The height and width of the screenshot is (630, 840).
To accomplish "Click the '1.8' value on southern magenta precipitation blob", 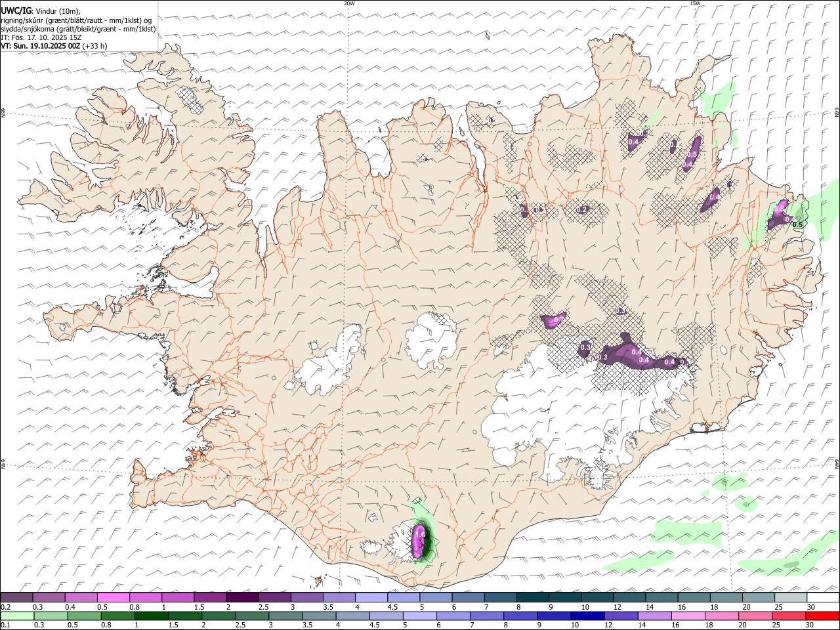I will (421, 535).
